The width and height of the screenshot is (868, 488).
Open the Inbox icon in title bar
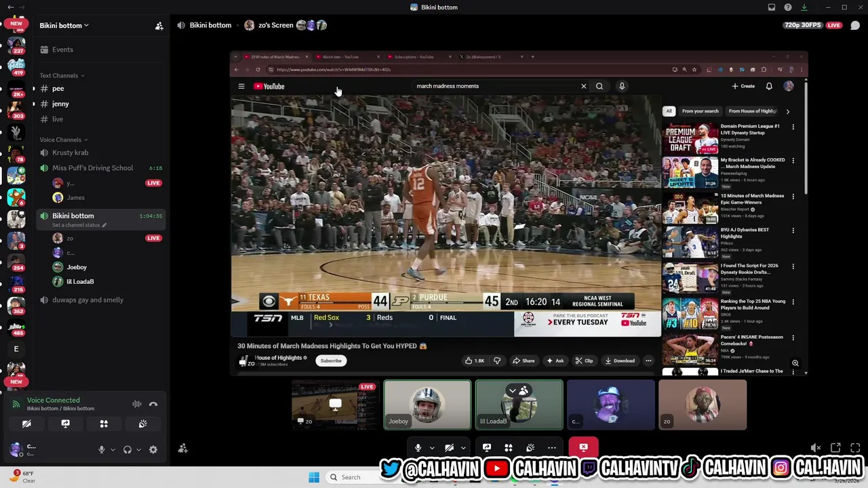point(772,7)
